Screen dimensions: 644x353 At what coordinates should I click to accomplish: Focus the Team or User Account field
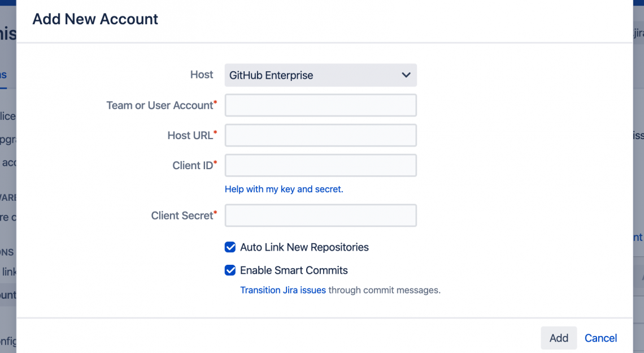pos(320,105)
